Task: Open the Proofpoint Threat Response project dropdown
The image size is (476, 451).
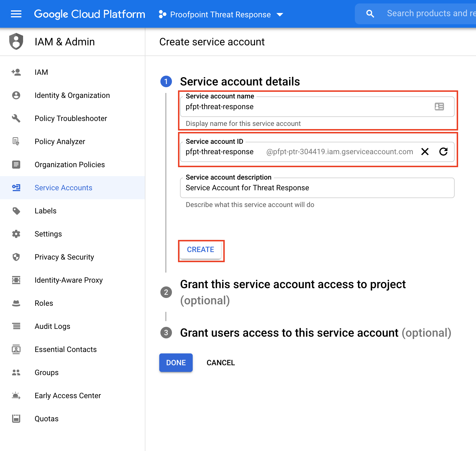Action: pos(221,14)
